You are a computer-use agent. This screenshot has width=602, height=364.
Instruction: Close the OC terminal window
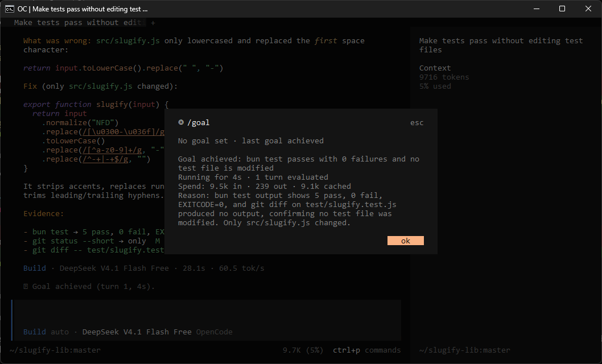(588, 9)
